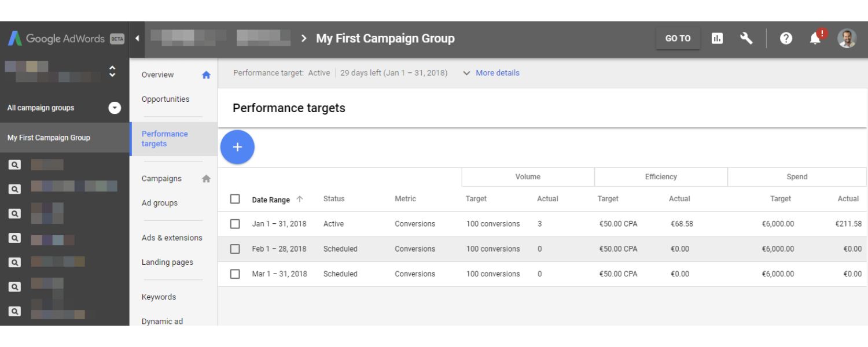Open the All campaign groups dropdown
The image size is (868, 347).
(x=114, y=108)
